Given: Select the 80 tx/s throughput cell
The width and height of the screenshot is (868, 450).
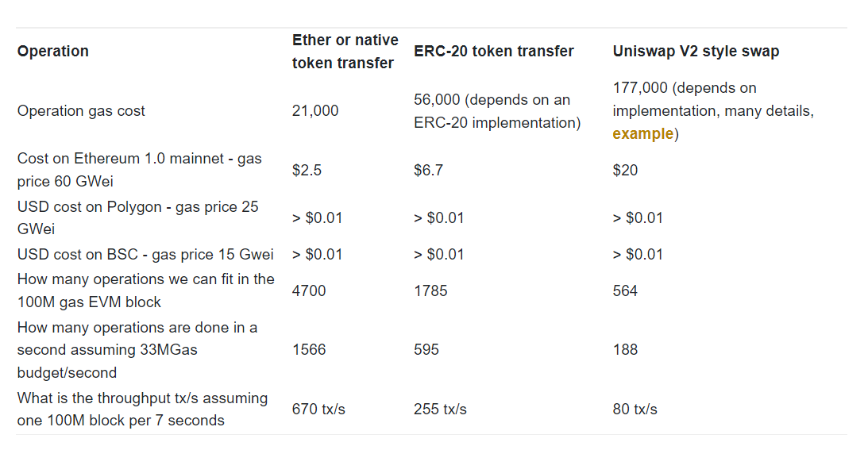Looking at the screenshot, I should (x=635, y=409).
